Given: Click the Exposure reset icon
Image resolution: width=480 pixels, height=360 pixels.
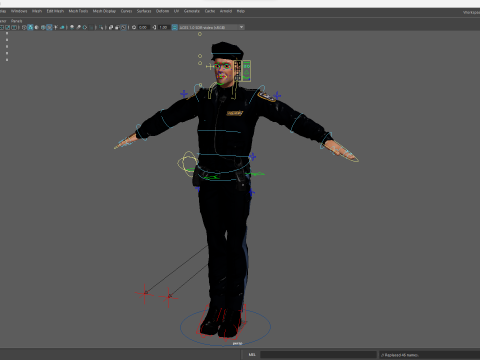Looking at the screenshot, I should 134,27.
